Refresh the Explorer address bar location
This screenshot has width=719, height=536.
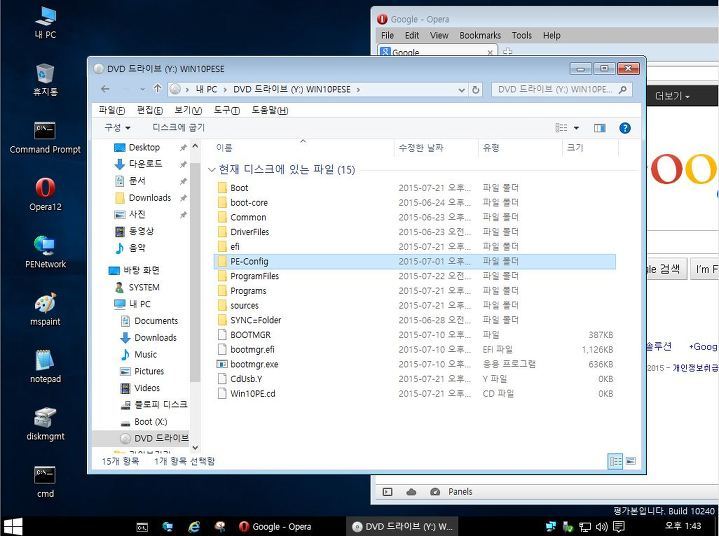[476, 89]
